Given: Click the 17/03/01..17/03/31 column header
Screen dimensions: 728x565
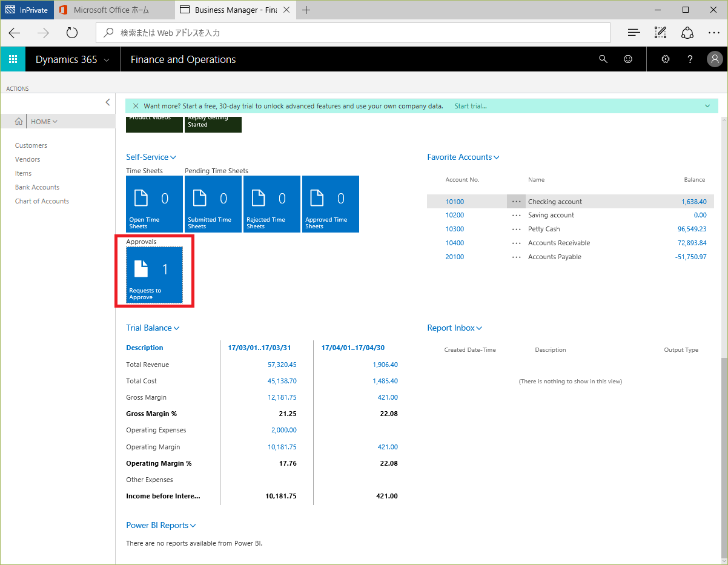Looking at the screenshot, I should [x=259, y=348].
